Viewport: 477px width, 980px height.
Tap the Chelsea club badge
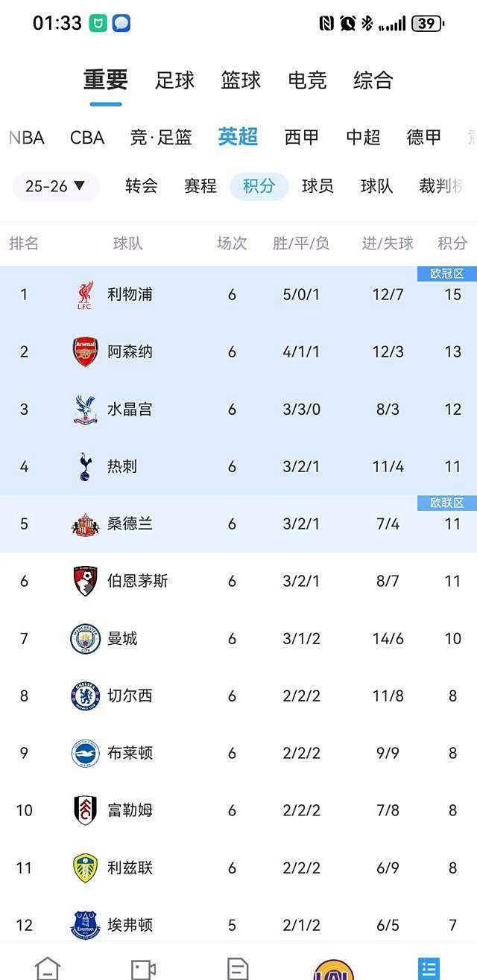tap(85, 696)
